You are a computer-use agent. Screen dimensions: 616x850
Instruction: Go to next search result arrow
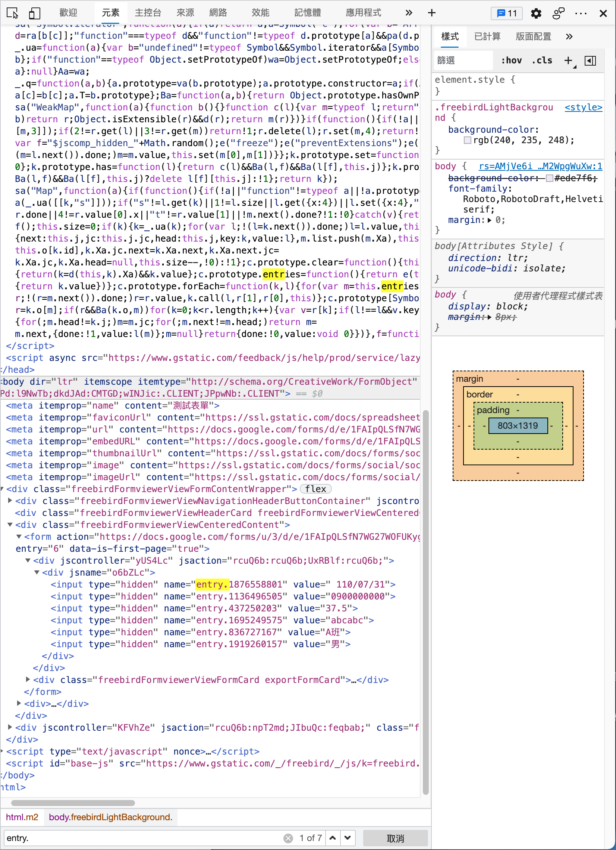point(348,838)
